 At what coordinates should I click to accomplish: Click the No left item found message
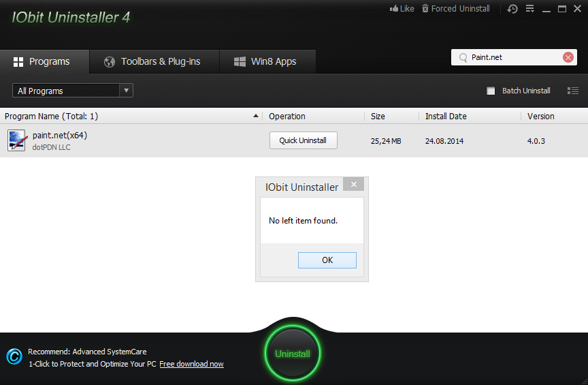coord(303,221)
